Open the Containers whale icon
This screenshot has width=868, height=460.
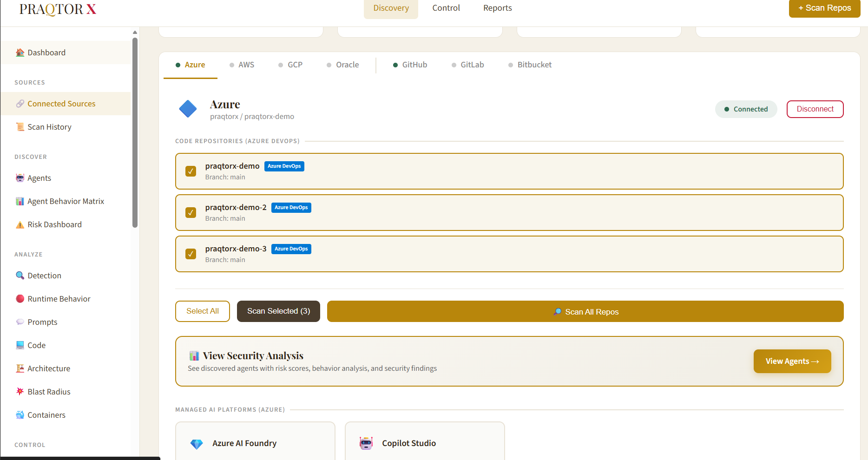20,415
